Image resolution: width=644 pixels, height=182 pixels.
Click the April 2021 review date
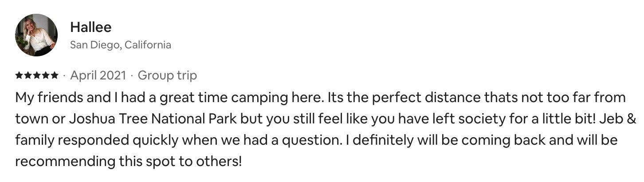[x=98, y=76]
